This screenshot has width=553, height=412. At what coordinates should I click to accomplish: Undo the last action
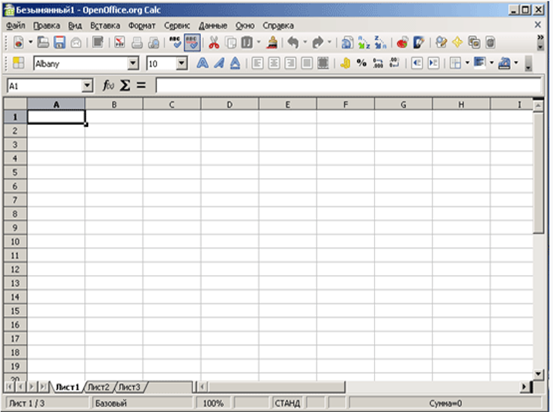pyautogui.click(x=293, y=43)
